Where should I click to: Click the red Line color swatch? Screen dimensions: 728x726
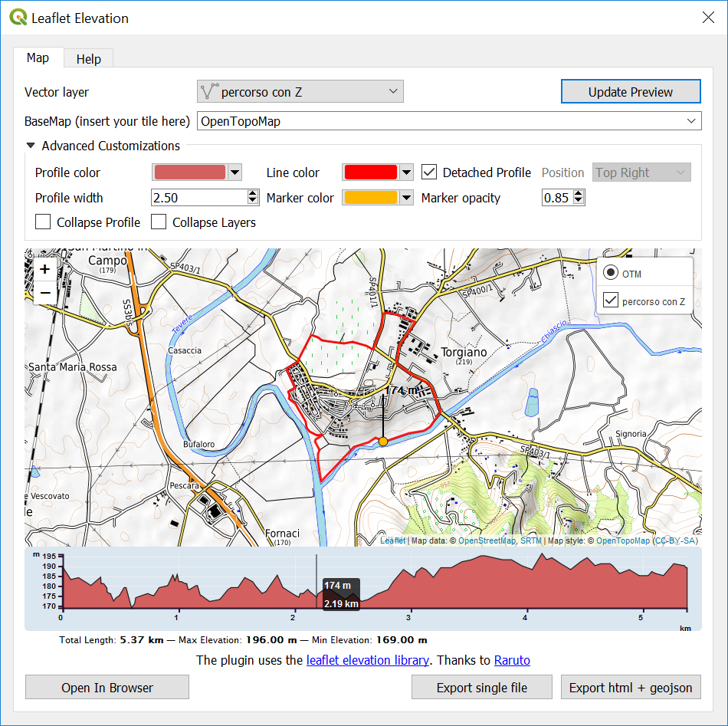click(370, 172)
